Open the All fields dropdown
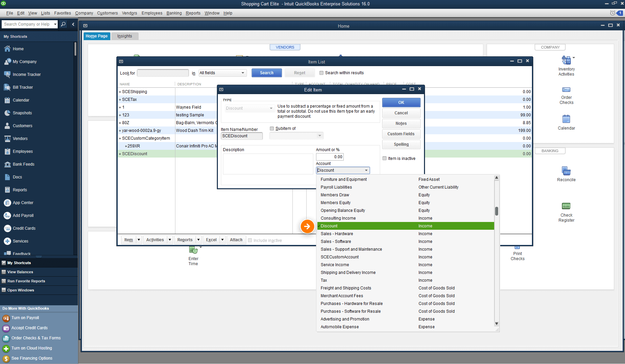The image size is (625, 364). [x=223, y=73]
